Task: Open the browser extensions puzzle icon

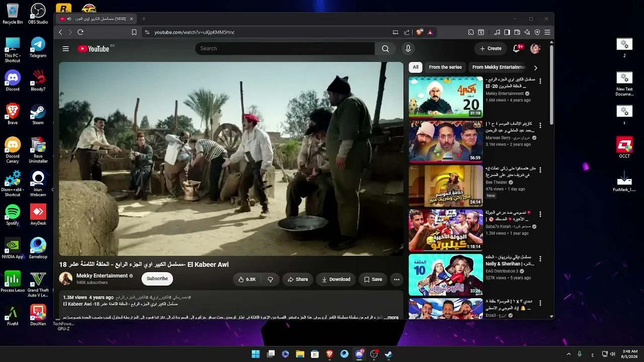Action: [x=471, y=32]
